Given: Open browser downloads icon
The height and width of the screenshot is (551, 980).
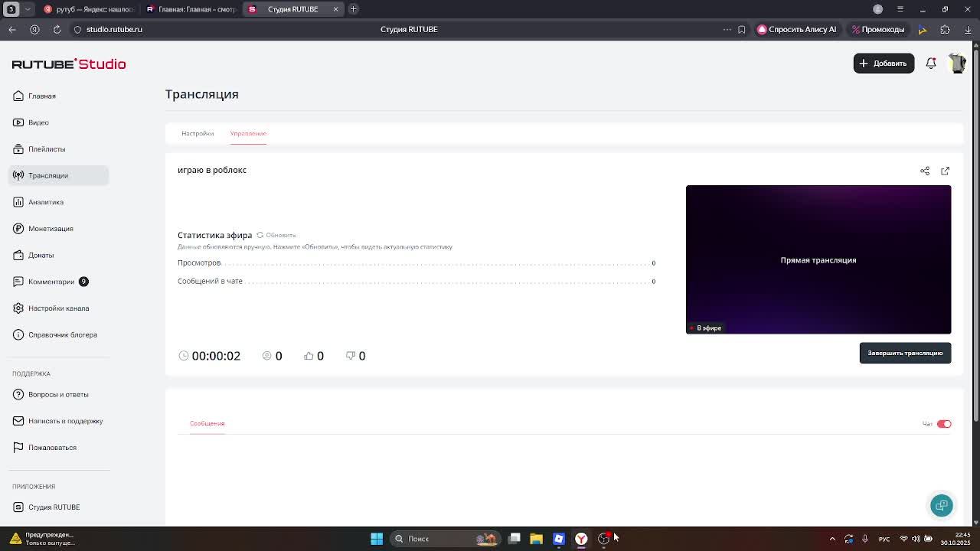Looking at the screenshot, I should tap(968, 29).
